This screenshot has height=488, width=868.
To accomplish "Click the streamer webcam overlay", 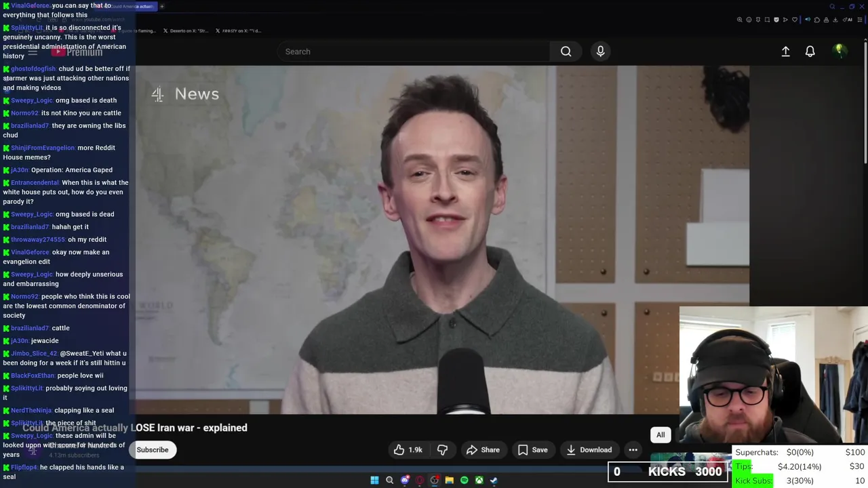I will click(x=773, y=376).
